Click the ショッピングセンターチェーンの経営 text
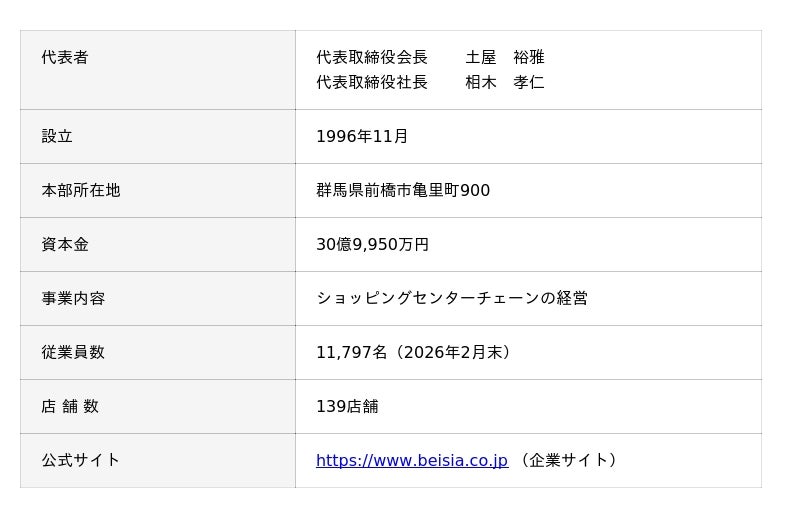Image resolution: width=800 pixels, height=518 pixels. (x=452, y=298)
